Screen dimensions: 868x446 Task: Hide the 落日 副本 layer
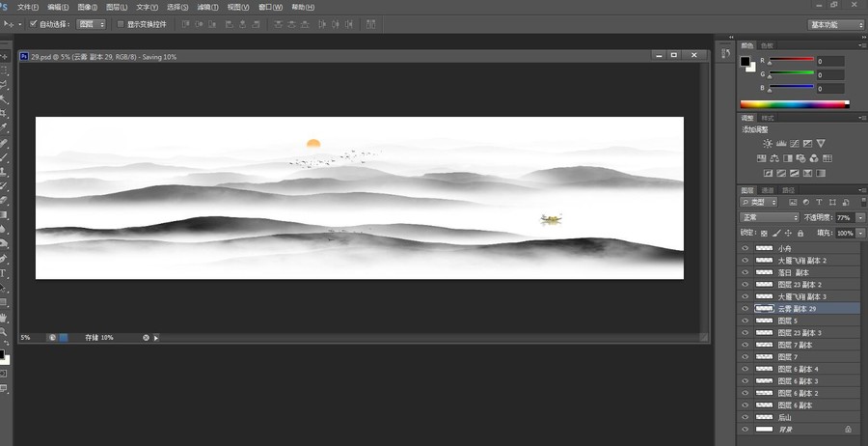click(x=746, y=272)
